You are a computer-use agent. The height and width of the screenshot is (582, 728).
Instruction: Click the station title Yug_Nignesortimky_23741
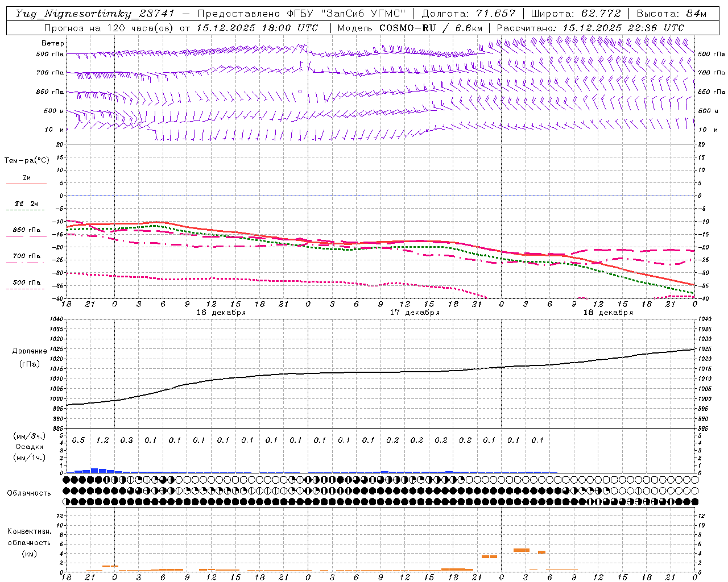tap(95, 14)
